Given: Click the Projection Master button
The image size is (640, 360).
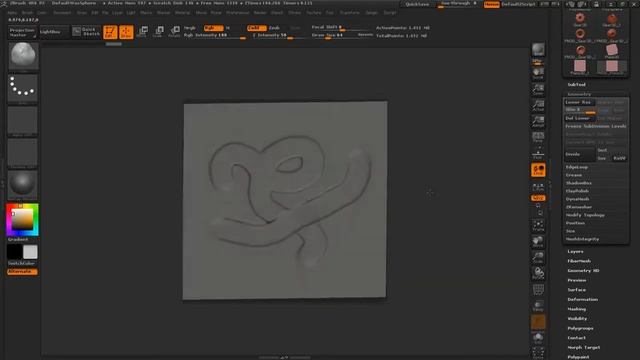Looking at the screenshot, I should point(22,32).
